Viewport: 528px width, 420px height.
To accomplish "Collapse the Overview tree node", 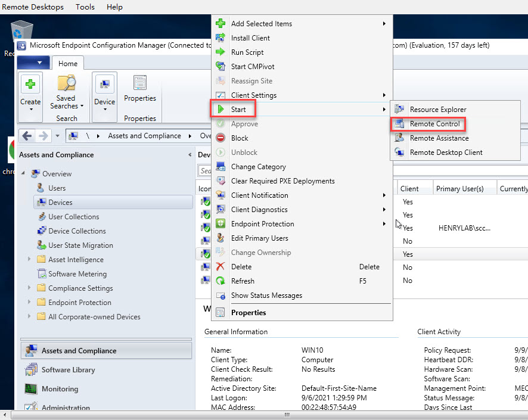I will point(23,174).
